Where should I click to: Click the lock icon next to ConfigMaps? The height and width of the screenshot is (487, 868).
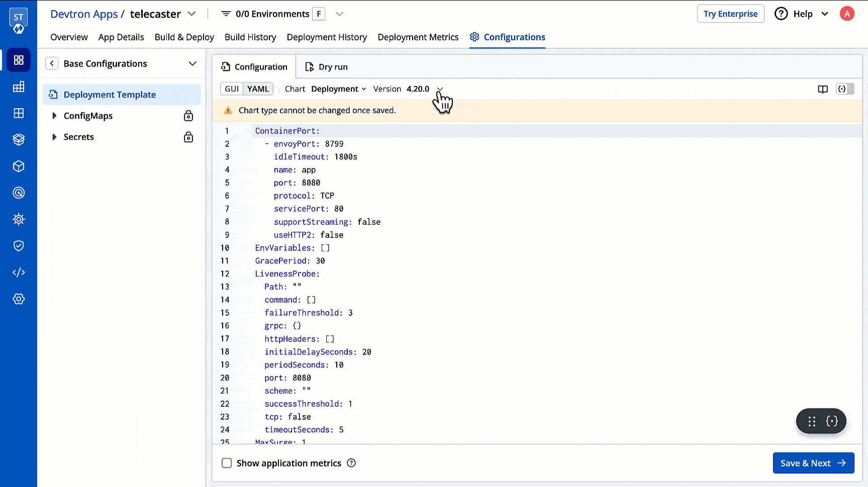pos(188,116)
